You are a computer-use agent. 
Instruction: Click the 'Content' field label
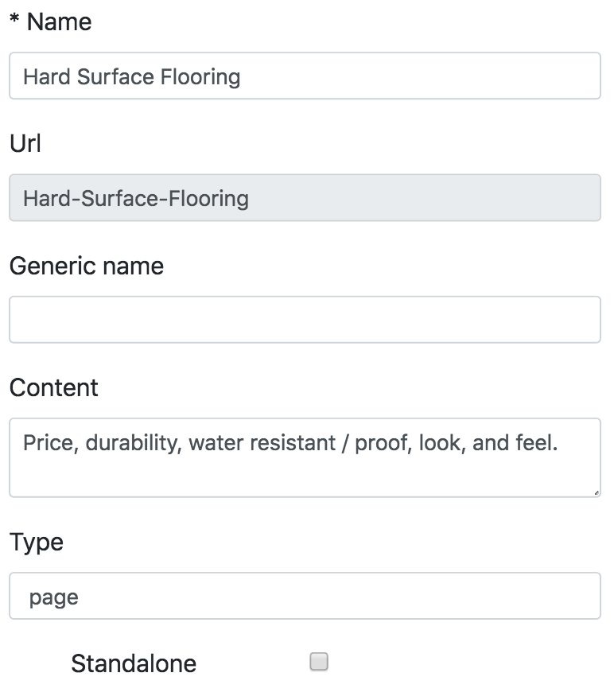coord(53,388)
